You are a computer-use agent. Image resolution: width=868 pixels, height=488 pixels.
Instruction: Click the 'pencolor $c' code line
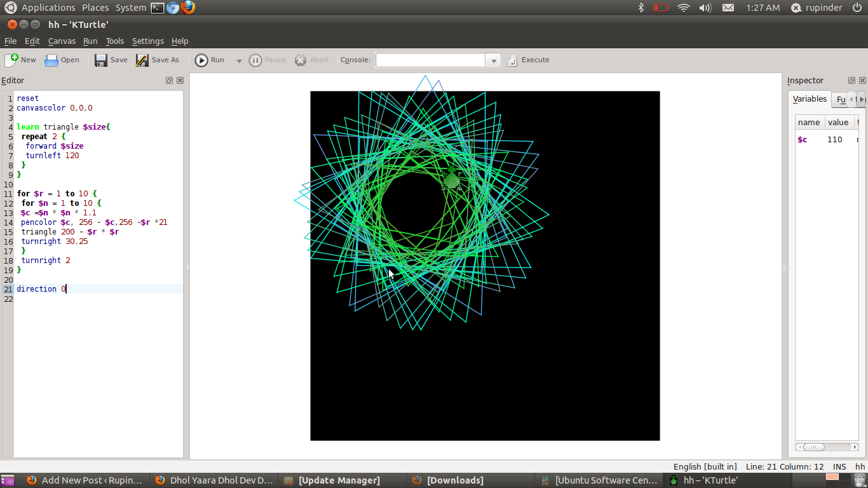(94, 222)
